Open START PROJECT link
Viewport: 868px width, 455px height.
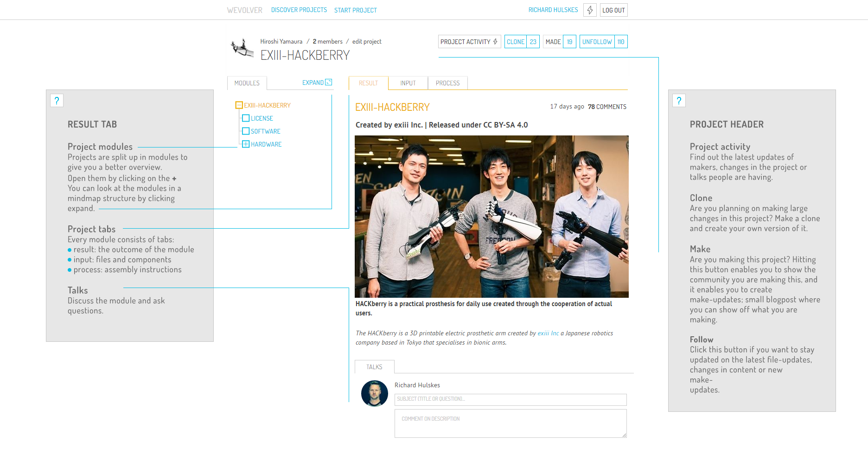point(356,10)
